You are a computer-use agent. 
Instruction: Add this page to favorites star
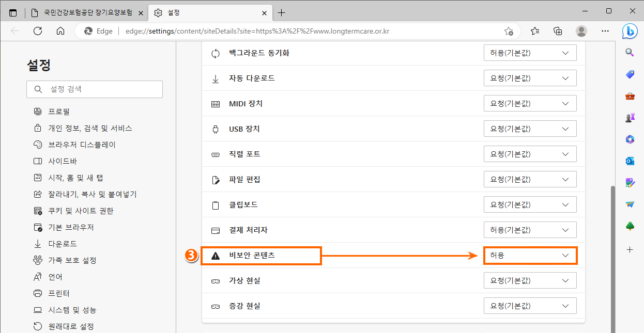point(509,31)
